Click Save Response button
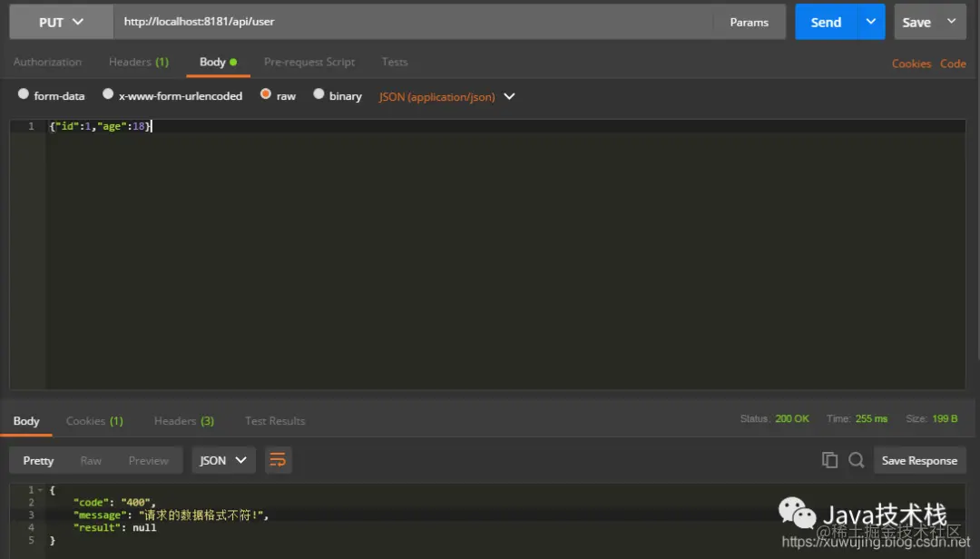 919,461
